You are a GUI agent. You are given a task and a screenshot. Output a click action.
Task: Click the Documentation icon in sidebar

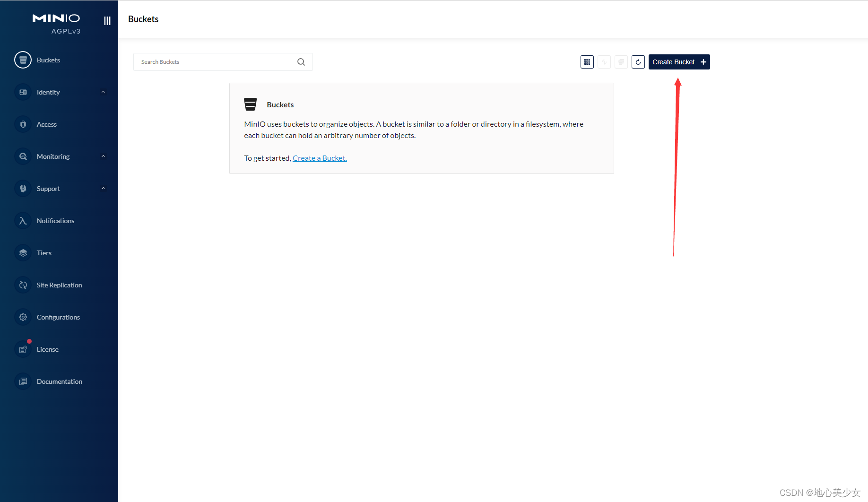pyautogui.click(x=23, y=381)
